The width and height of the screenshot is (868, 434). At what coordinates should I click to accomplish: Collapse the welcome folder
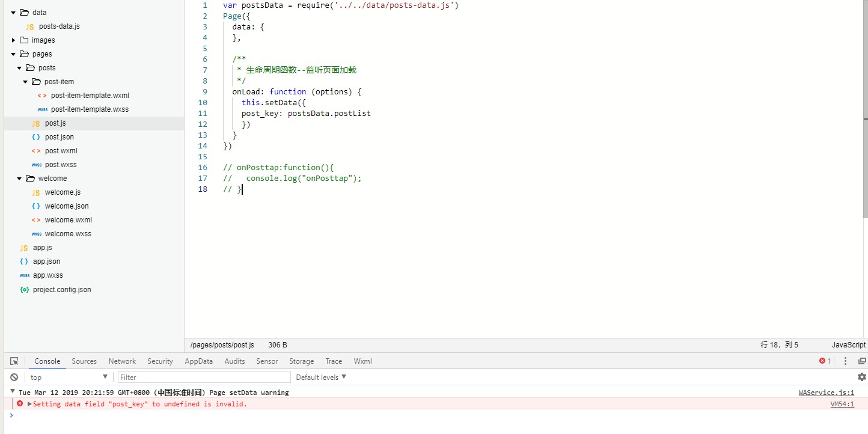point(19,179)
